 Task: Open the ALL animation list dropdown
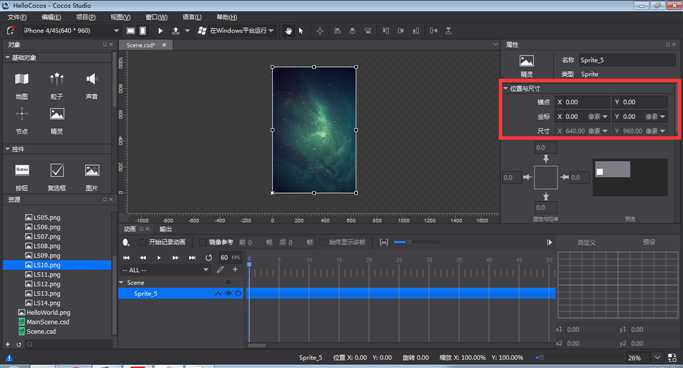[165, 270]
